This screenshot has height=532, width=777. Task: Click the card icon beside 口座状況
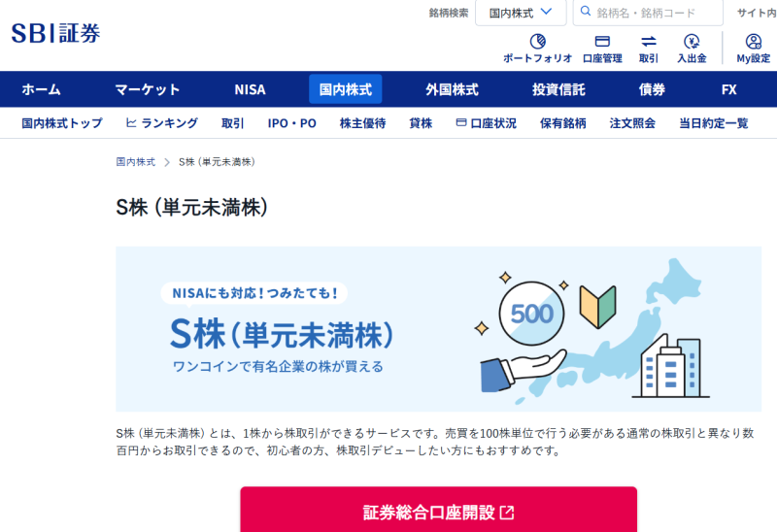click(x=460, y=122)
